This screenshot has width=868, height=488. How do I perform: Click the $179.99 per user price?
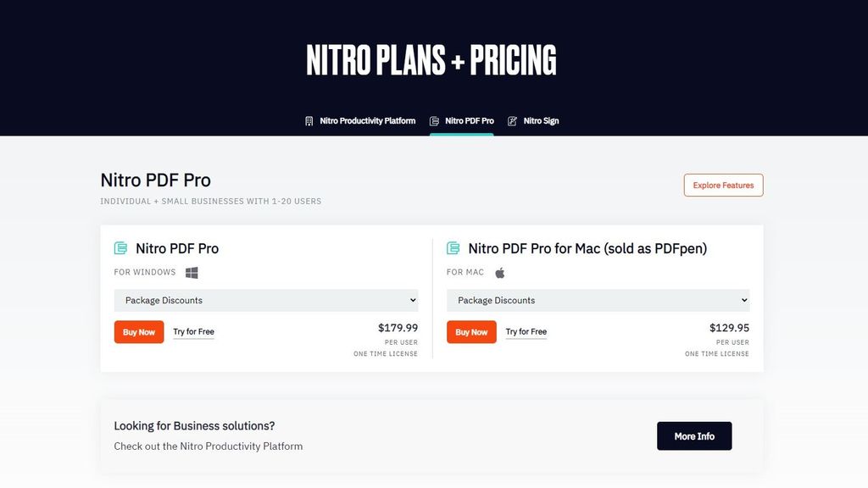[x=399, y=327]
